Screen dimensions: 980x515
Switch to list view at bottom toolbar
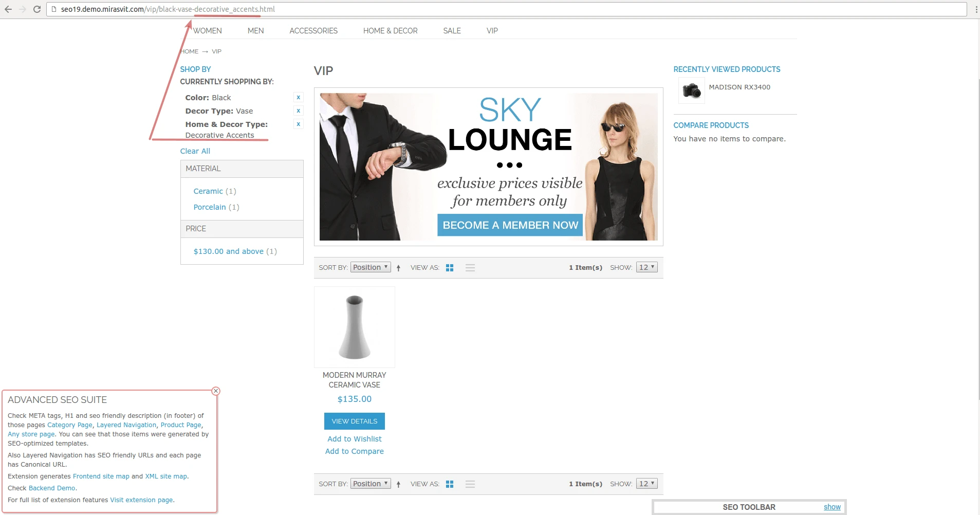pos(470,484)
